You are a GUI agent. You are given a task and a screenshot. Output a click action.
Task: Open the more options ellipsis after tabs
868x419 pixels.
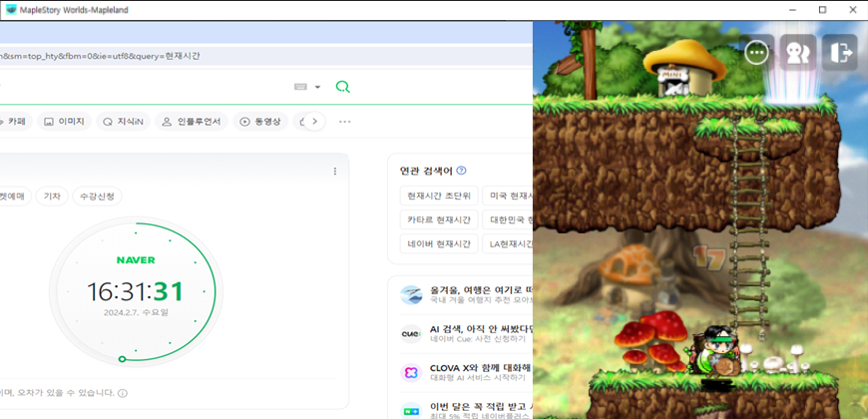pos(345,122)
